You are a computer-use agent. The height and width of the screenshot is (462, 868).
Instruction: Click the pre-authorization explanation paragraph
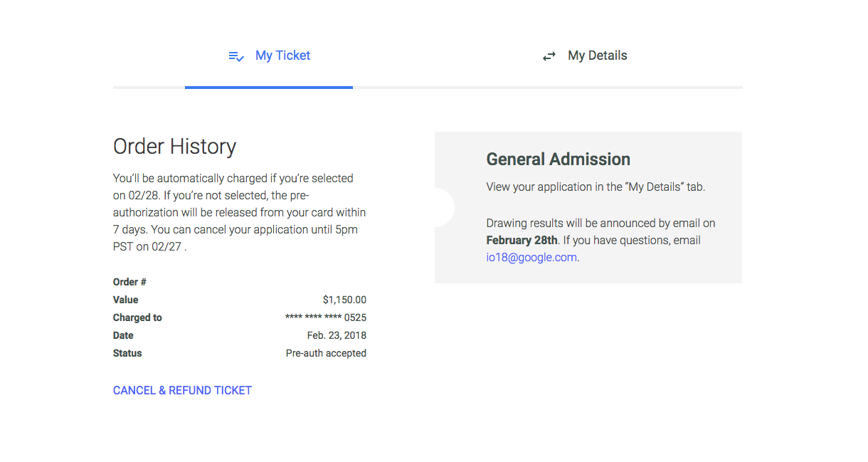(x=239, y=212)
